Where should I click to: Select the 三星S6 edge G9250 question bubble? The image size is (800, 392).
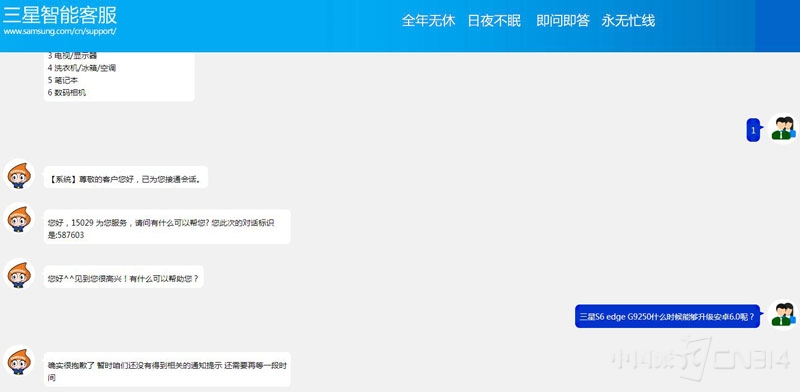coord(667,316)
